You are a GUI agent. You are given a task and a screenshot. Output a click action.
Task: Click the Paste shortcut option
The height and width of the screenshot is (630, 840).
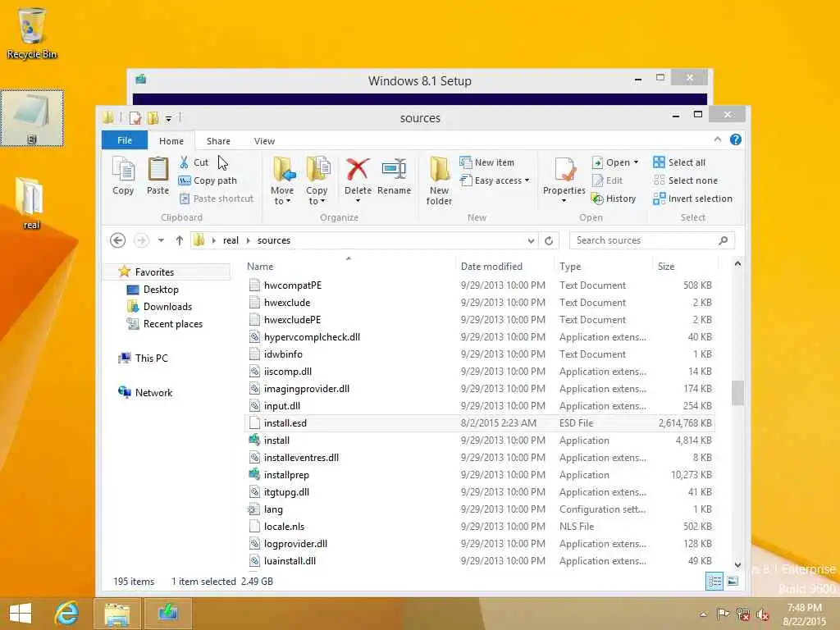click(x=217, y=199)
